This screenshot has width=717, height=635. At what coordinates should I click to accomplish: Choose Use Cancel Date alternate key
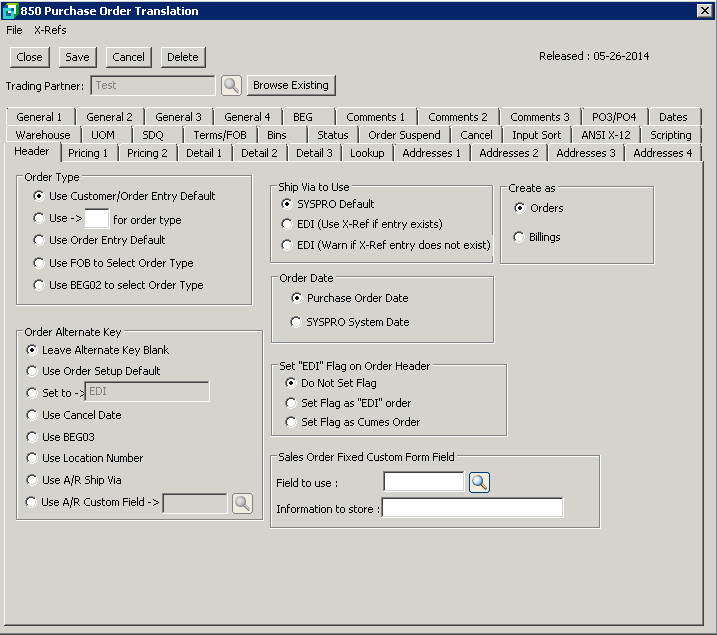point(32,415)
